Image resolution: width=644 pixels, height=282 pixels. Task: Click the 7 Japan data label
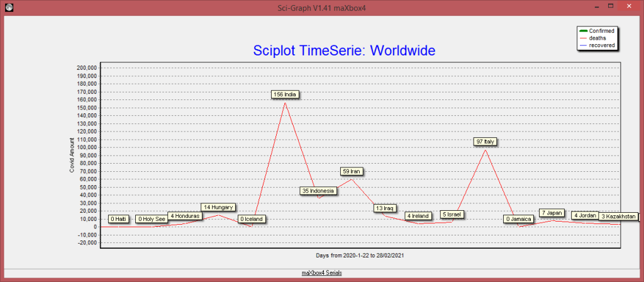click(x=552, y=213)
